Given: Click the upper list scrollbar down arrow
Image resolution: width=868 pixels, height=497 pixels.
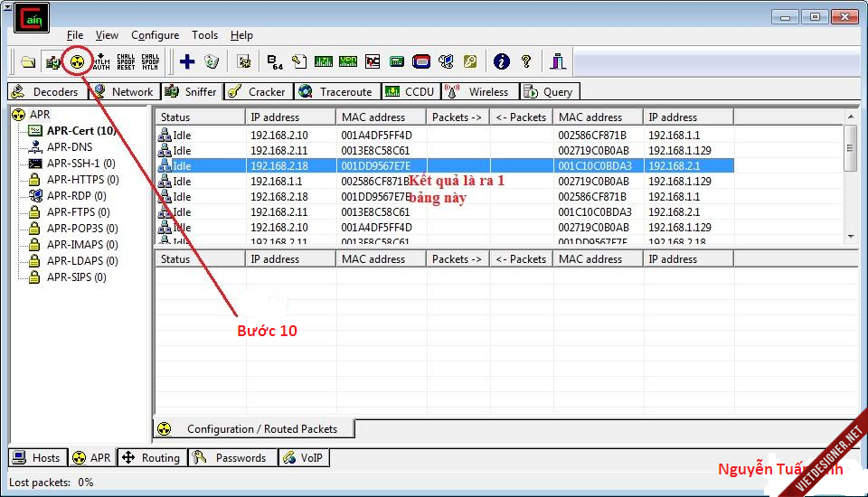Looking at the screenshot, I should pyautogui.click(x=851, y=237).
